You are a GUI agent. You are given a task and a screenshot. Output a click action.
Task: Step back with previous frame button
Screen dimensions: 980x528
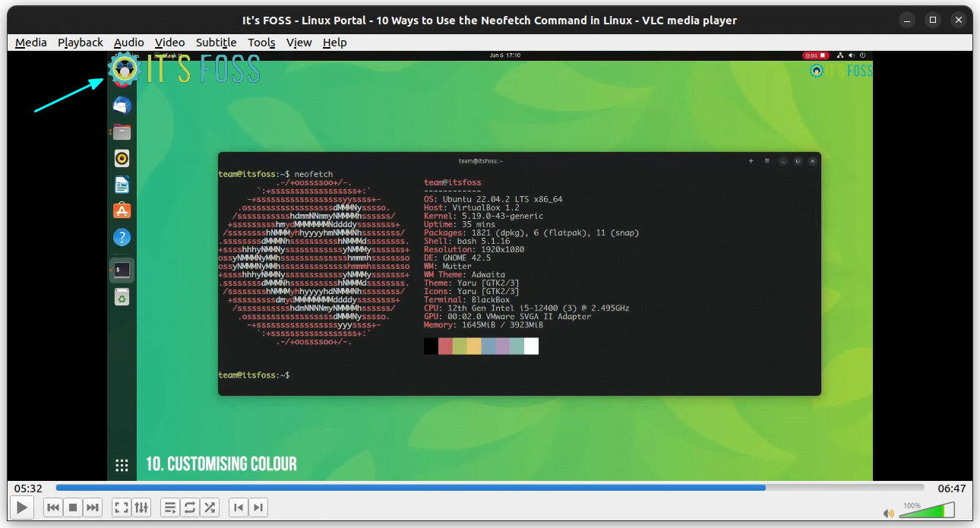[x=239, y=507]
